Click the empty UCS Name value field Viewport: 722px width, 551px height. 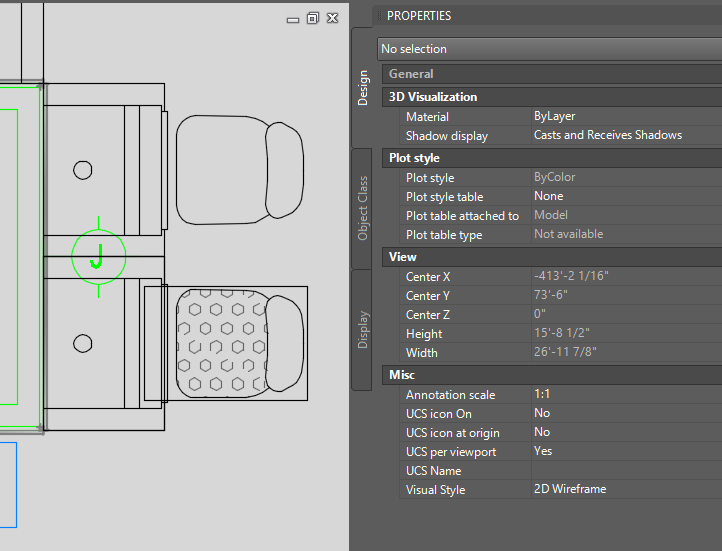627,470
